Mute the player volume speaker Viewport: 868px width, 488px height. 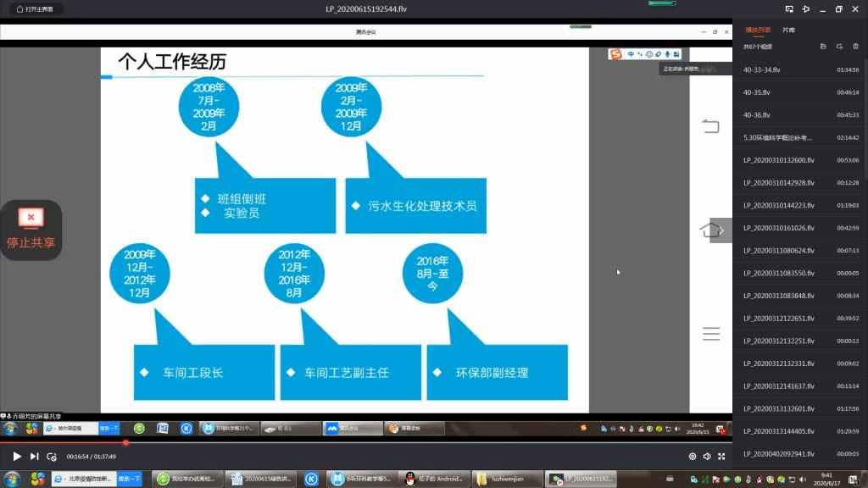(x=707, y=456)
